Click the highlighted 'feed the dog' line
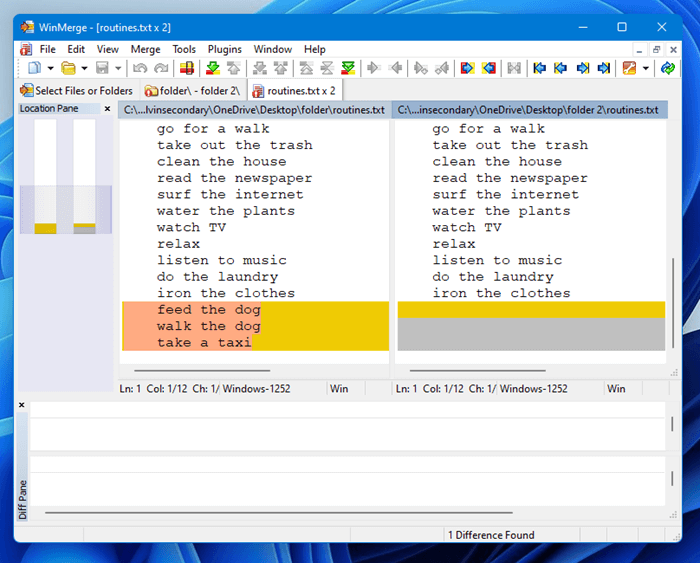 209,310
